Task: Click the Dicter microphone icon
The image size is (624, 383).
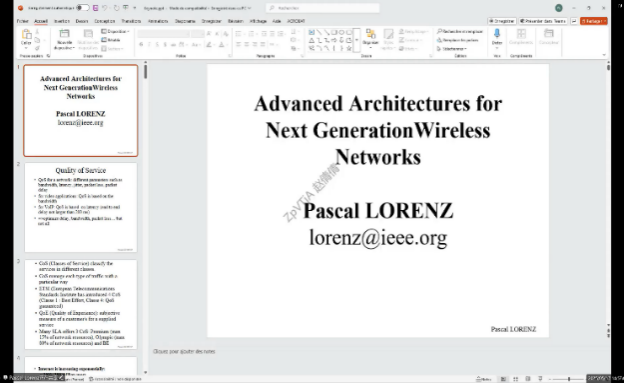Action: (x=497, y=37)
